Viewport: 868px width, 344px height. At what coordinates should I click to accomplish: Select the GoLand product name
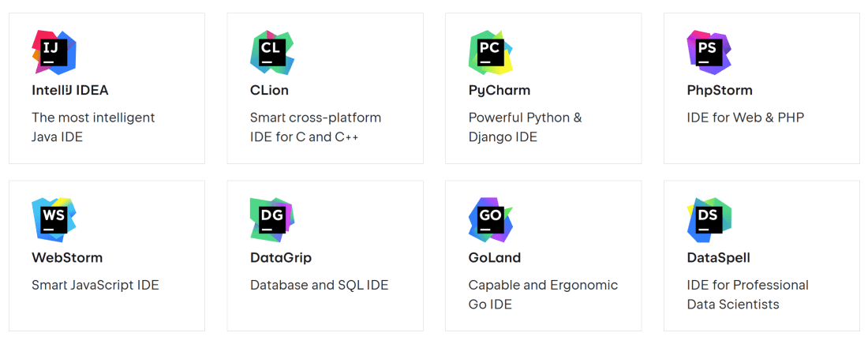(495, 257)
